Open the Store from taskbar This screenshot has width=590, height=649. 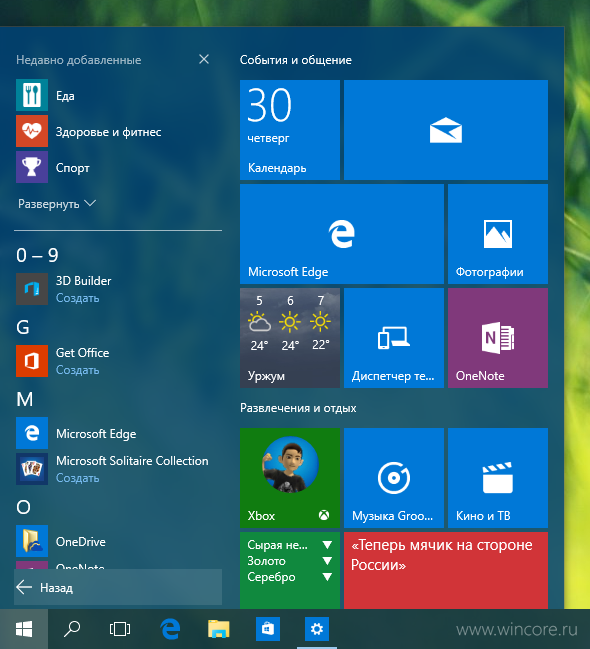pos(268,629)
